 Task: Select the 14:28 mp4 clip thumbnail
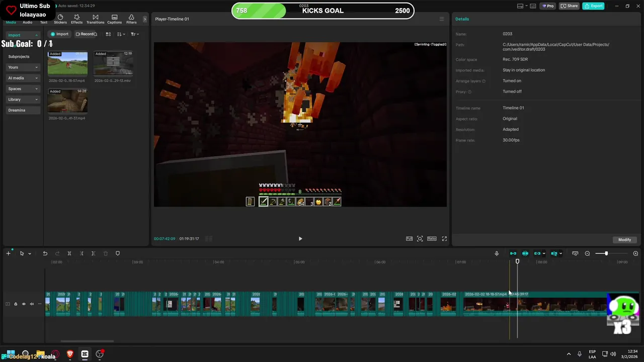tap(67, 101)
